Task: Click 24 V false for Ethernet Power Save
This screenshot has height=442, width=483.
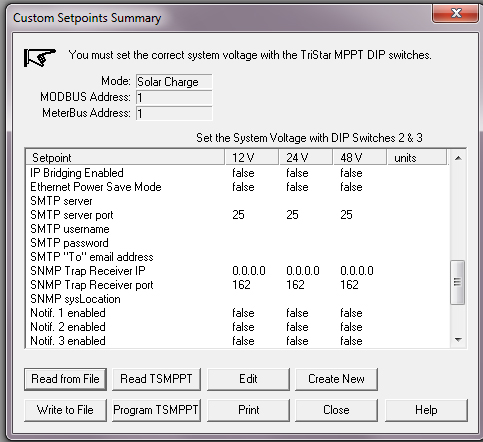Action: 297,187
